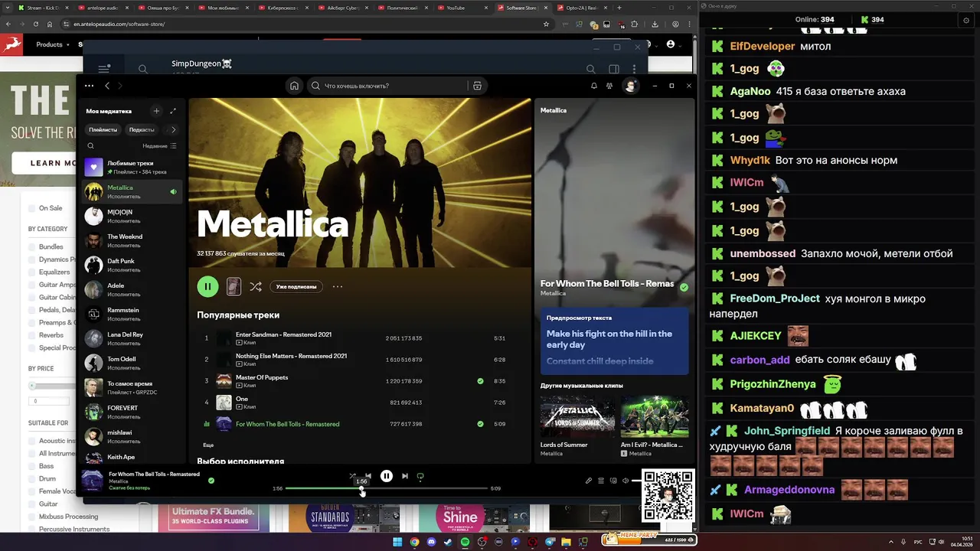The height and width of the screenshot is (551, 980).
Task: Toggle shuffle in bottom player bar
Action: 352,476
